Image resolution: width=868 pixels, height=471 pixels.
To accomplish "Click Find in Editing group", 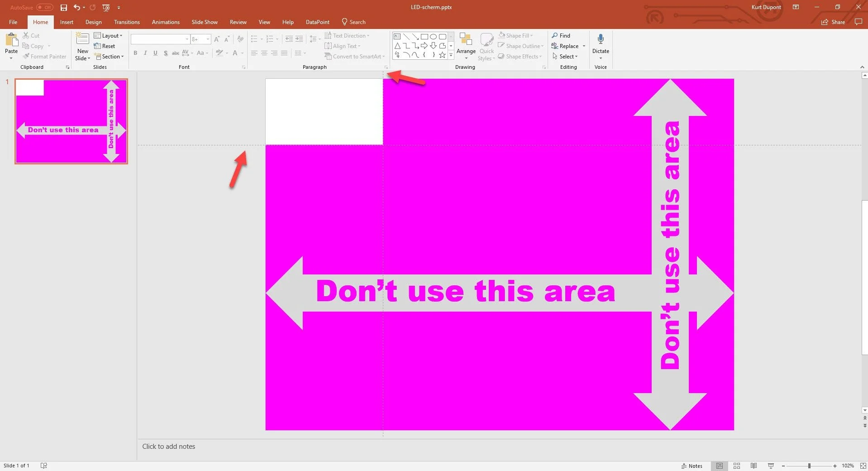I will (561, 35).
